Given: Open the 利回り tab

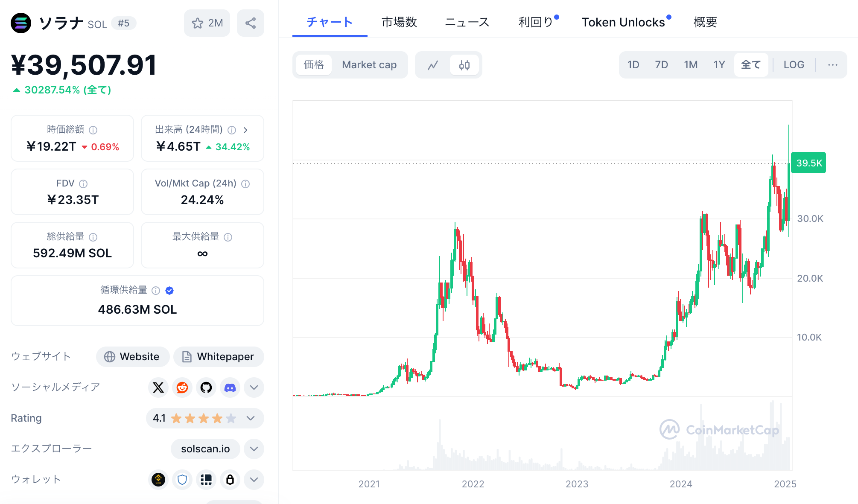Looking at the screenshot, I should [536, 22].
